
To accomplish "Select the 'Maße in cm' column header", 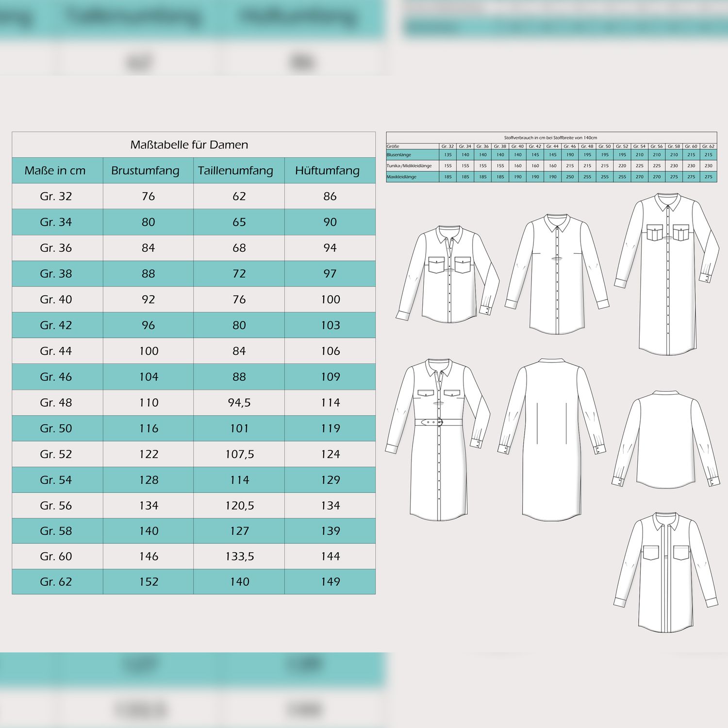I will click(x=55, y=170).
